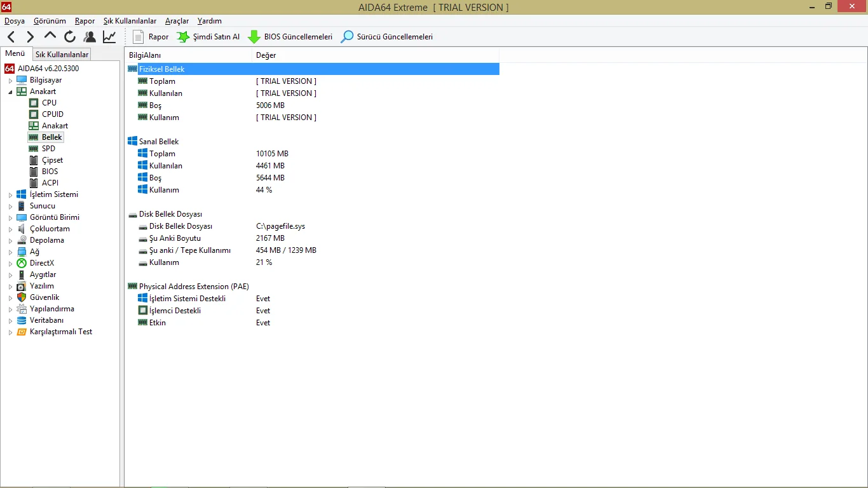Refresh the page with the circular arrow icon
Viewport: 868px width, 488px height.
[x=70, y=37]
